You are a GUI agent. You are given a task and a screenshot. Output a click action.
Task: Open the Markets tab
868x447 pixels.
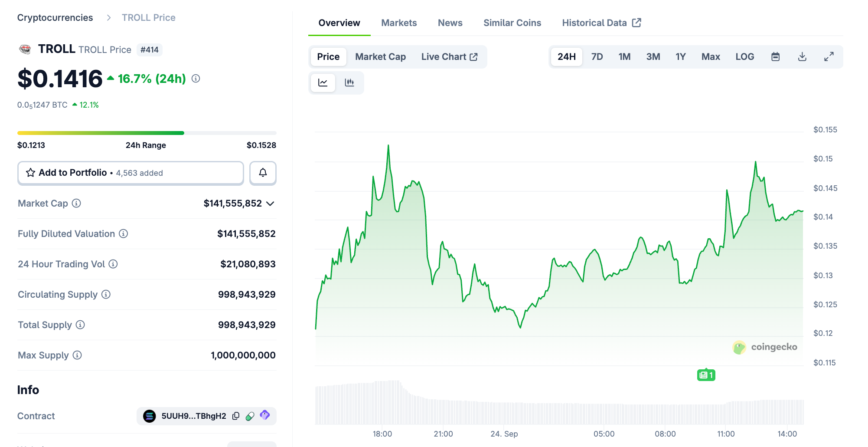point(399,23)
